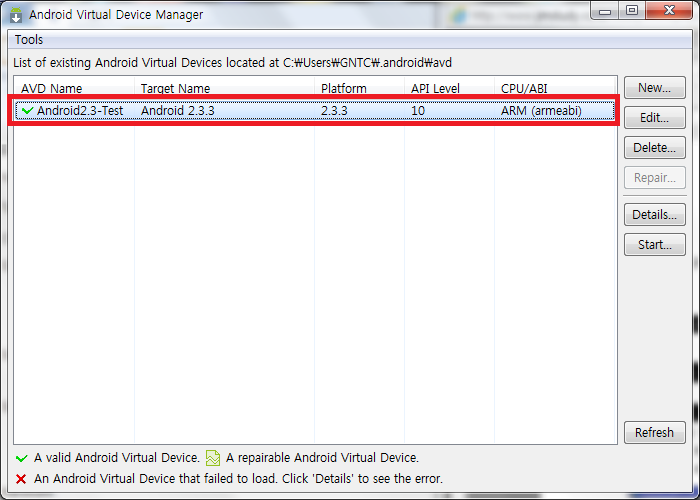Click the API Level column header
This screenshot has width=700, height=500.
coord(449,88)
